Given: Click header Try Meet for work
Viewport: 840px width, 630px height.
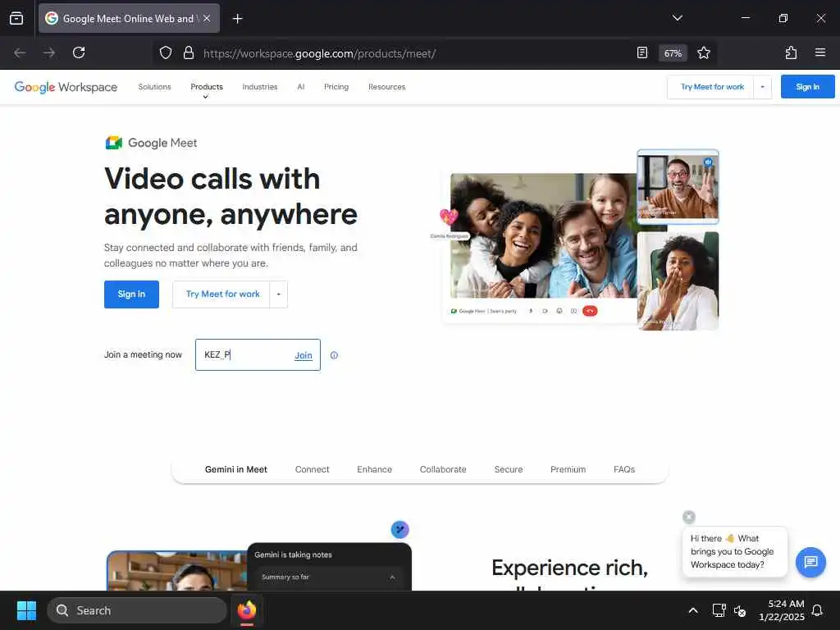Looking at the screenshot, I should [x=711, y=87].
